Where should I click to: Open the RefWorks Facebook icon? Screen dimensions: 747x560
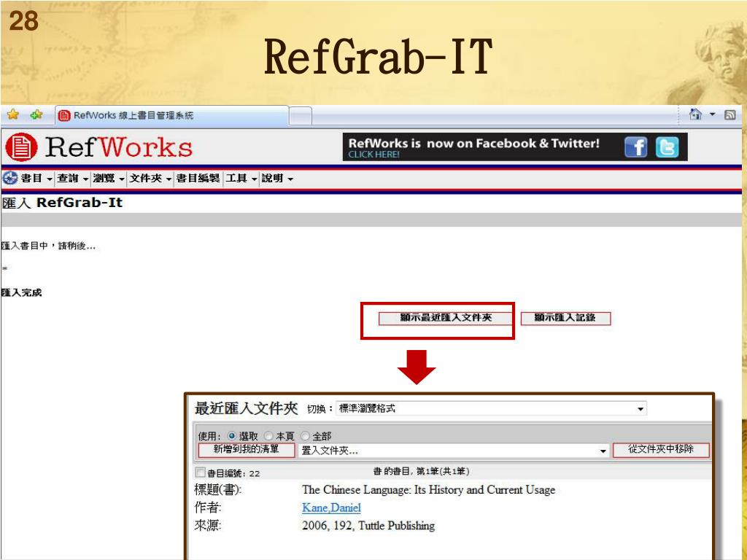pos(636,147)
